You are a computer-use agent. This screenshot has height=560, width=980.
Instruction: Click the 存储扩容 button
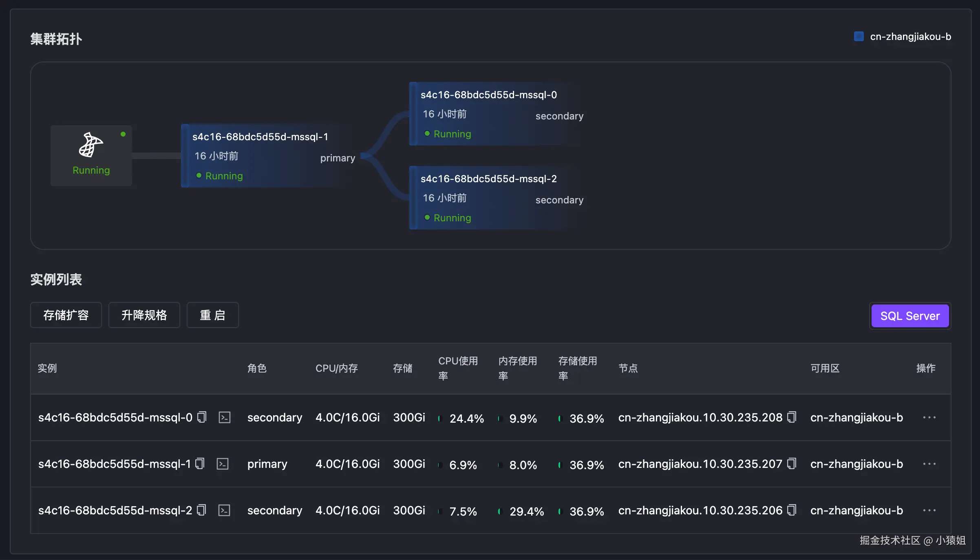[x=66, y=315]
